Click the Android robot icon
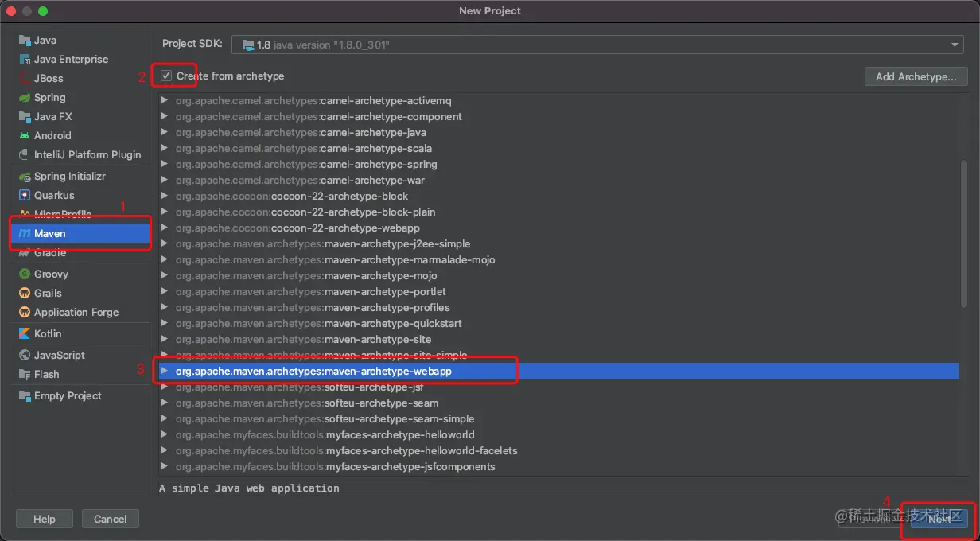The height and width of the screenshot is (541, 980). click(25, 135)
